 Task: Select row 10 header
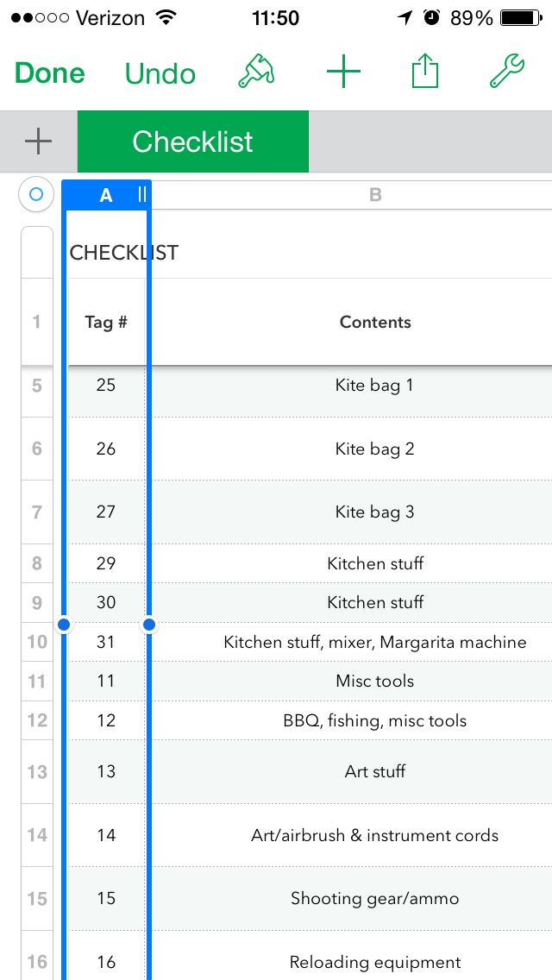pyautogui.click(x=37, y=641)
